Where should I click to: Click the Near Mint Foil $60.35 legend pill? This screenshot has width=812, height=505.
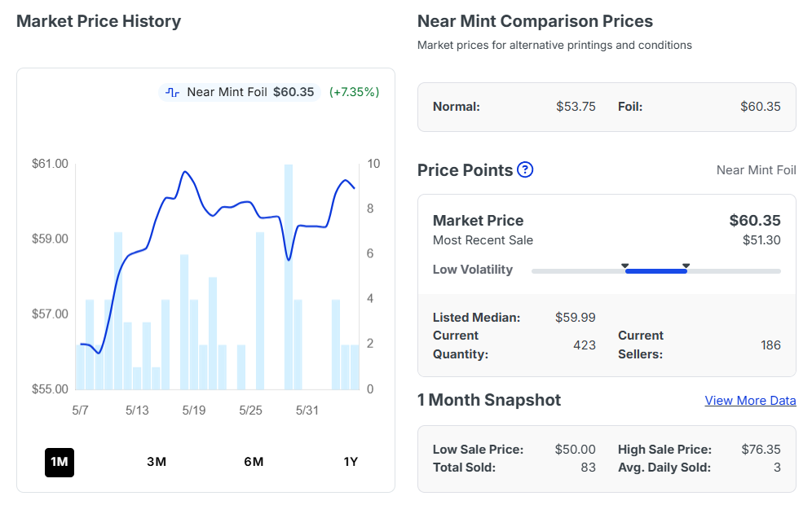pyautogui.click(x=240, y=92)
